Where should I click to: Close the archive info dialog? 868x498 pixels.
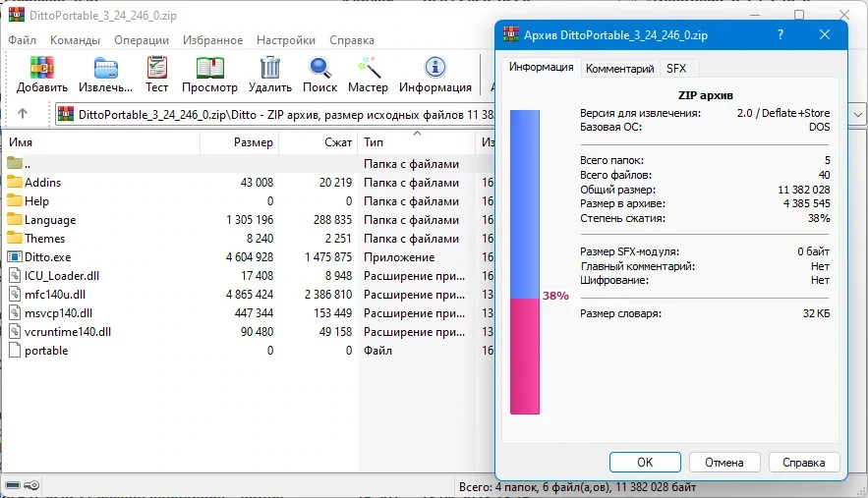pyautogui.click(x=825, y=34)
